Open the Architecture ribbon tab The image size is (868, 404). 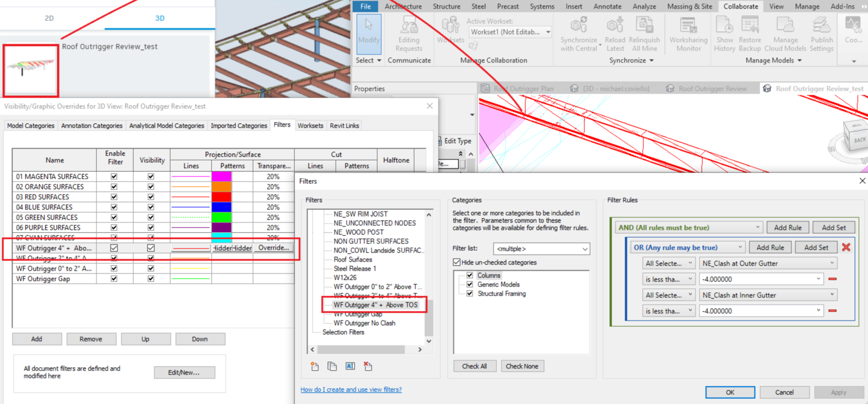click(403, 6)
